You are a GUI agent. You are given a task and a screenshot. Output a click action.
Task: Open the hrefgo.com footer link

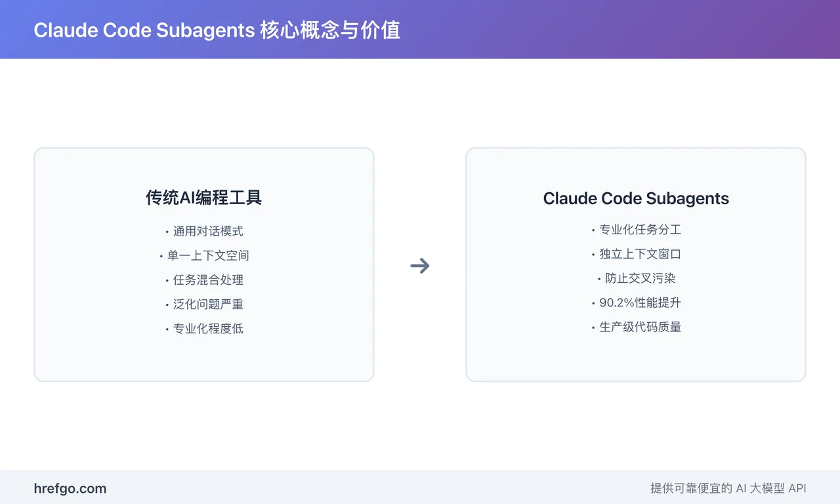(70, 488)
